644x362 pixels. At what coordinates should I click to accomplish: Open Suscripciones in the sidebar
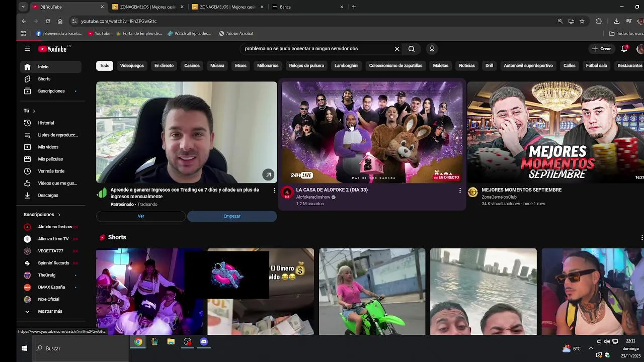click(51, 91)
